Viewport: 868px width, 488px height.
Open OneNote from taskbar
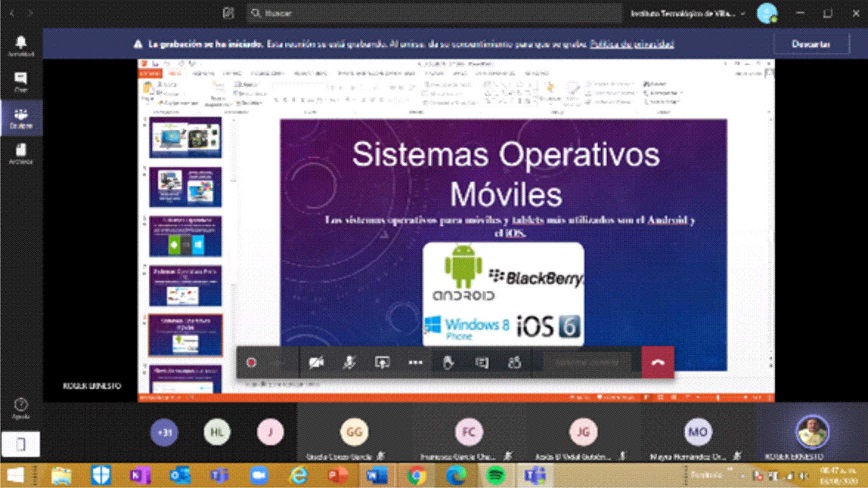click(x=140, y=475)
